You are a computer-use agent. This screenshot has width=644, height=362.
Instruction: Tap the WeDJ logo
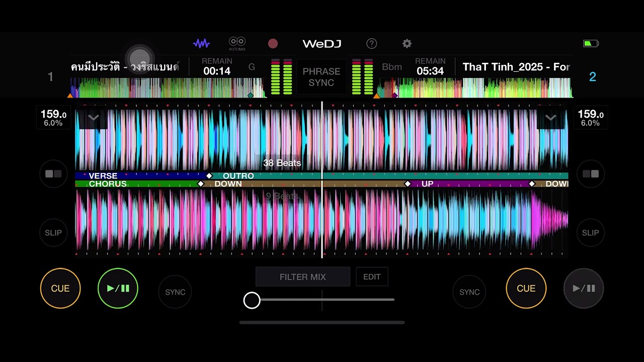point(322,44)
